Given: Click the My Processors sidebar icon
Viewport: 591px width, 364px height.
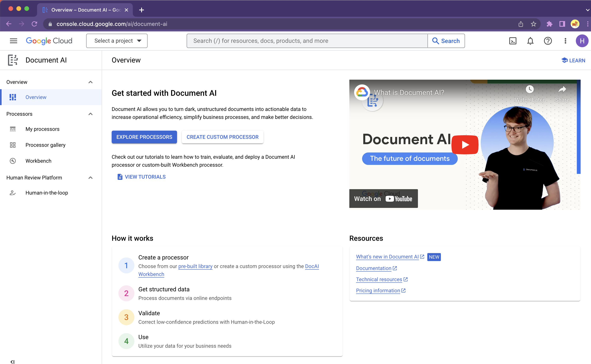Looking at the screenshot, I should tap(13, 129).
